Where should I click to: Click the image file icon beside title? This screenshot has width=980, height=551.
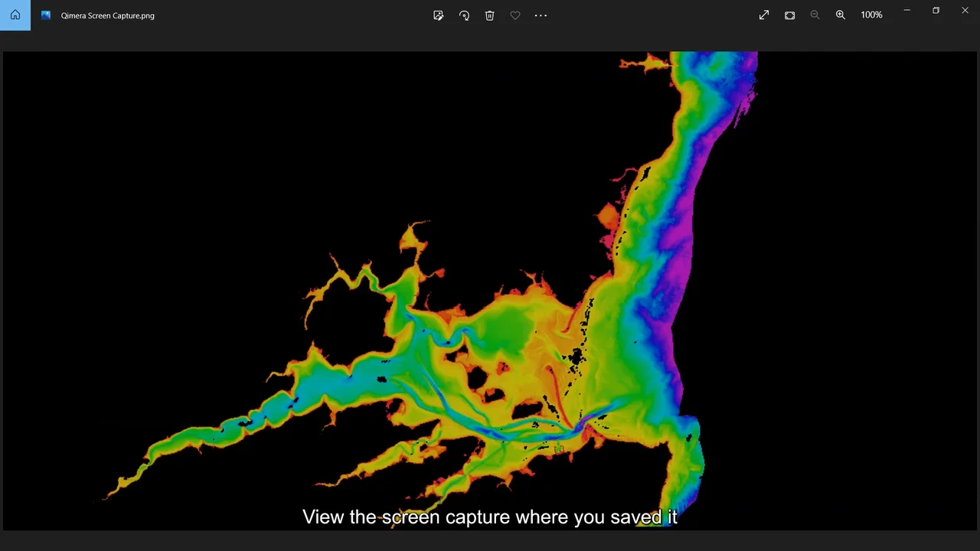[46, 15]
